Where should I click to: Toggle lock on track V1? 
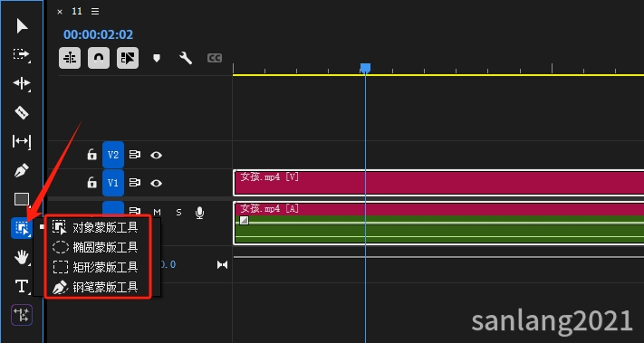(91, 183)
